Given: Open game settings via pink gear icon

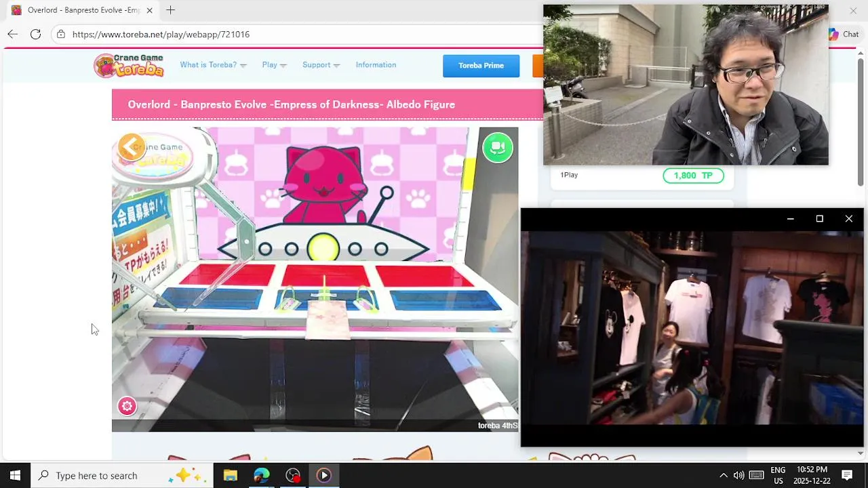Looking at the screenshot, I should pyautogui.click(x=127, y=406).
